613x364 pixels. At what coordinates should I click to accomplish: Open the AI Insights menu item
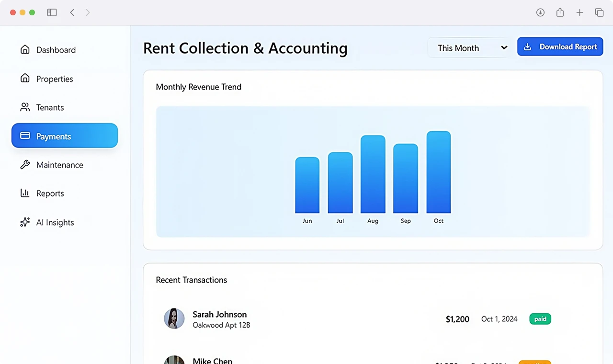point(65,222)
